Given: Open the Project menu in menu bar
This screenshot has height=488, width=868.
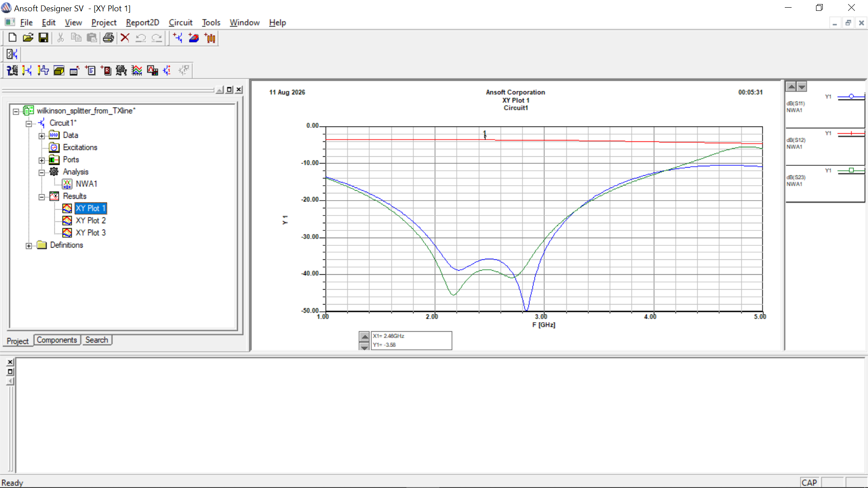Looking at the screenshot, I should click(x=104, y=23).
